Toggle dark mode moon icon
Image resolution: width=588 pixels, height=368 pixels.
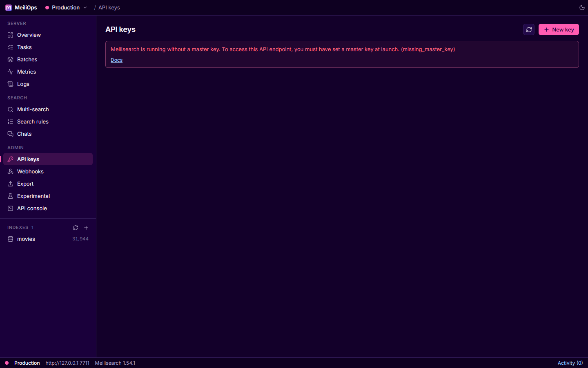click(x=582, y=8)
